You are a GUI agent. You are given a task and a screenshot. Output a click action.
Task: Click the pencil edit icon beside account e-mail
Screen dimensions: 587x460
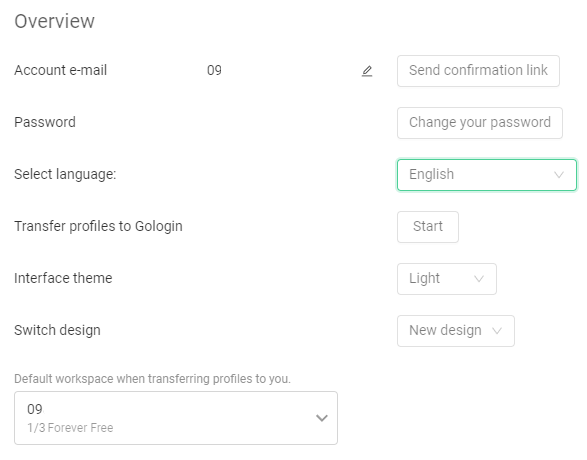[367, 71]
